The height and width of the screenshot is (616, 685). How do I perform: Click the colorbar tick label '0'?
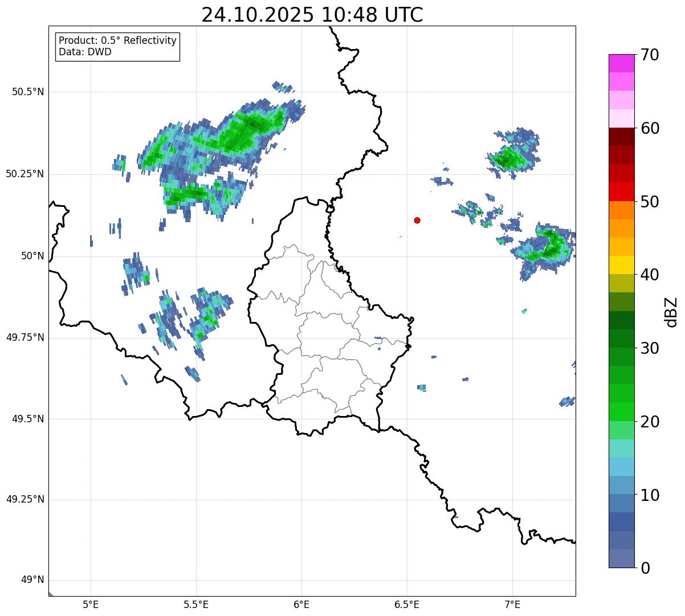(645, 568)
